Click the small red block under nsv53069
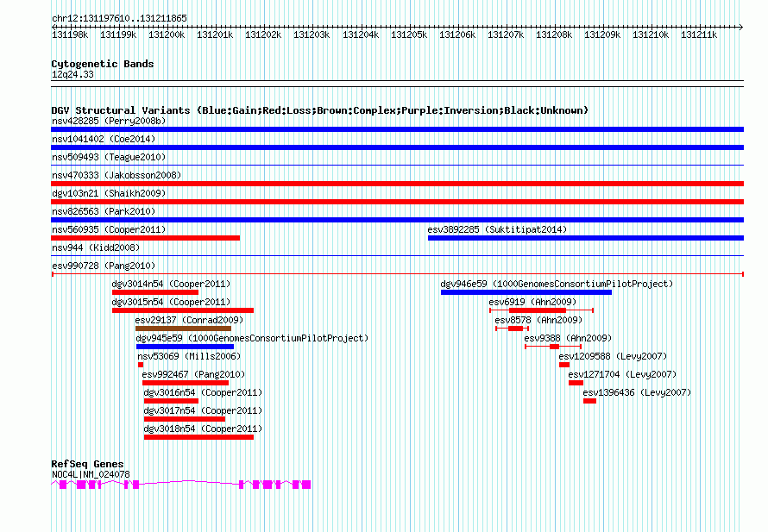Screen dimensions: 768x532 141,365
